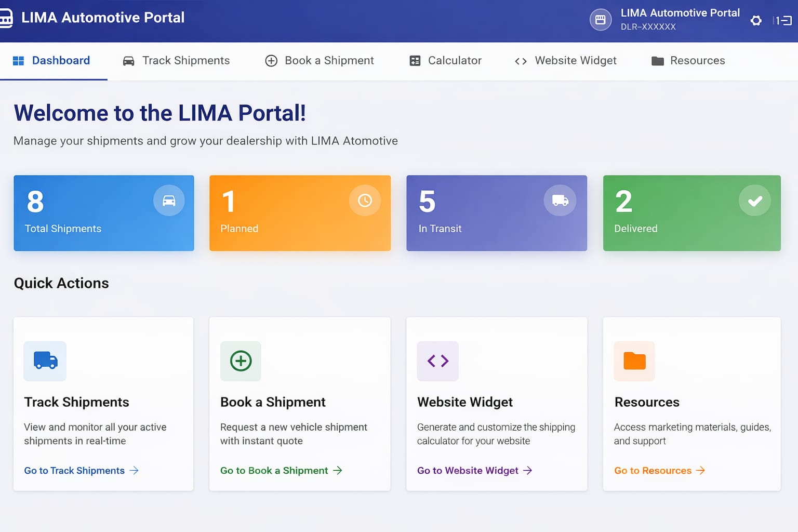Click the purple code brackets icon in Website Widget card
The width and height of the screenshot is (798, 532).
pyautogui.click(x=437, y=361)
